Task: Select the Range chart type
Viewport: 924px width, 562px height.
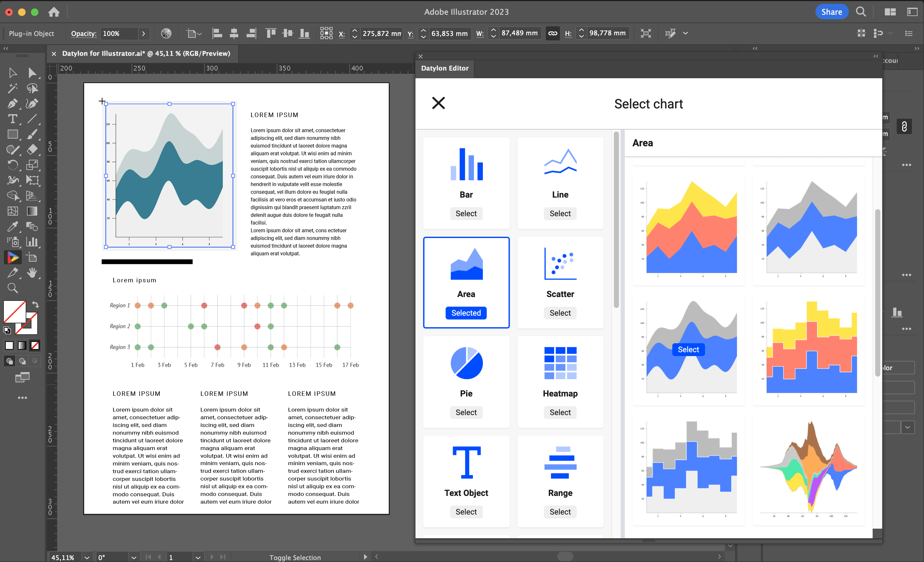Action: 560,512
